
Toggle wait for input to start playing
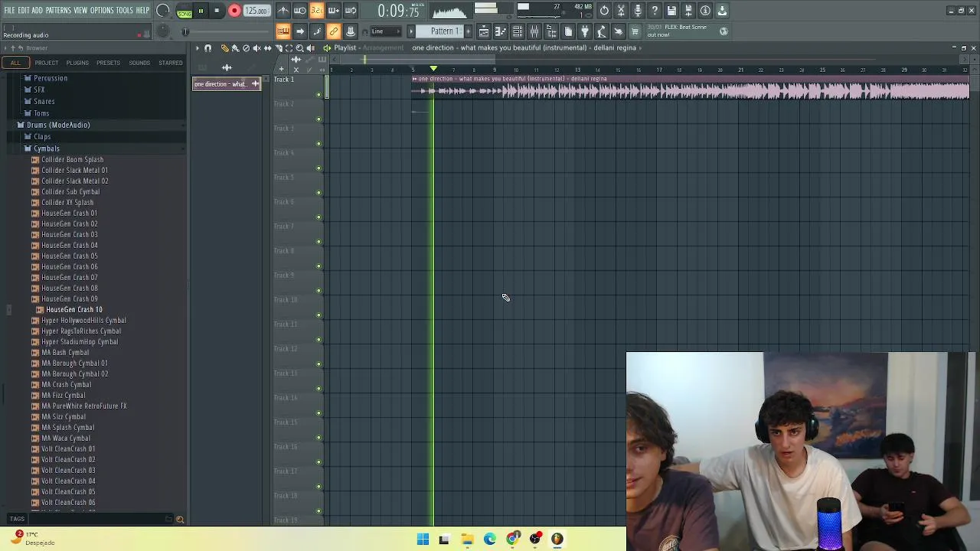[300, 11]
